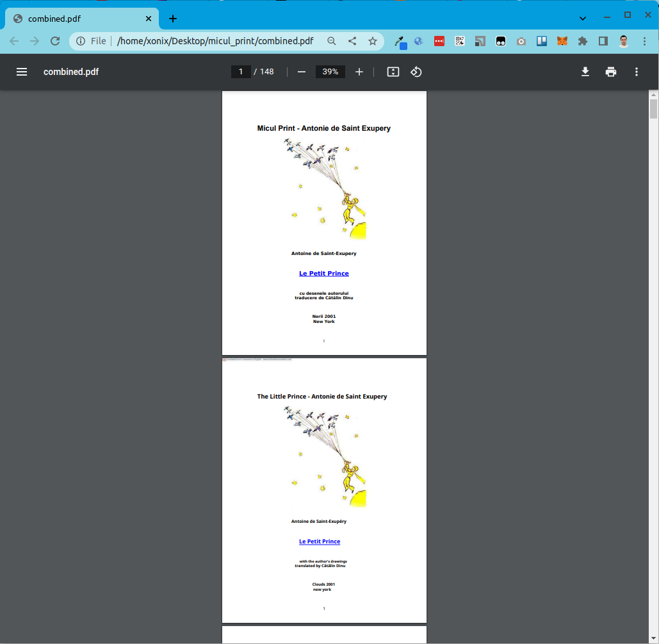The width and height of the screenshot is (659, 644).
Task: Minimize the Chrome window
Action: [x=607, y=17]
